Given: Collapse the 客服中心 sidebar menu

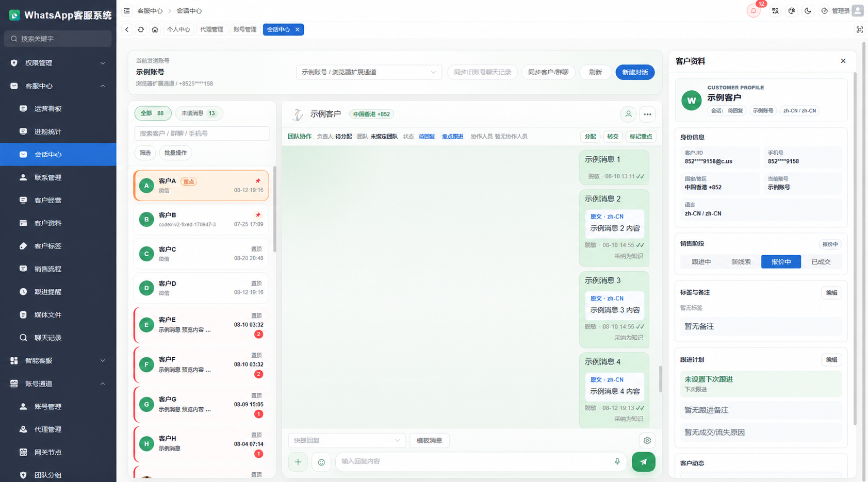Looking at the screenshot, I should tap(58, 86).
